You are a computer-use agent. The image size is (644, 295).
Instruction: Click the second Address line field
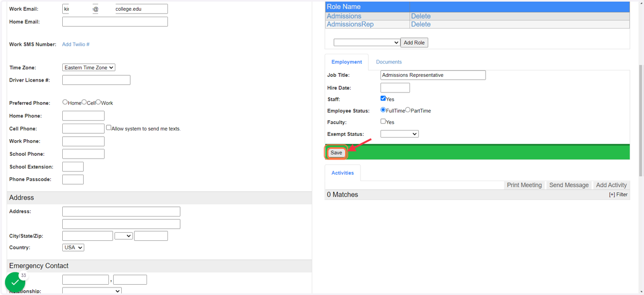pos(121,224)
